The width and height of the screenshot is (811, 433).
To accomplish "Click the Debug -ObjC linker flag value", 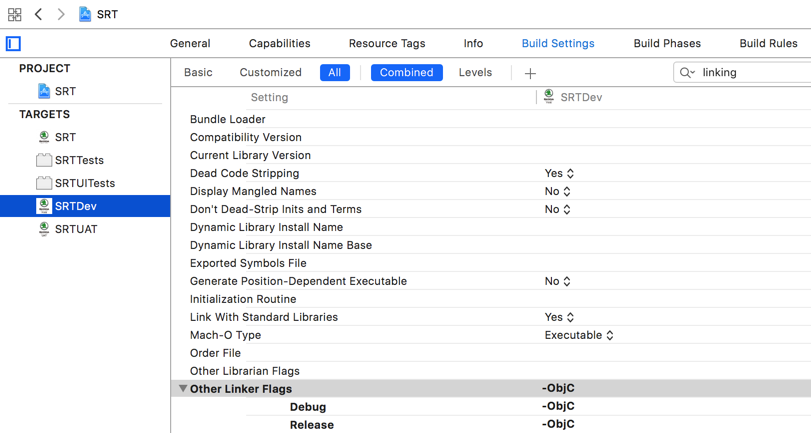I will [x=558, y=406].
